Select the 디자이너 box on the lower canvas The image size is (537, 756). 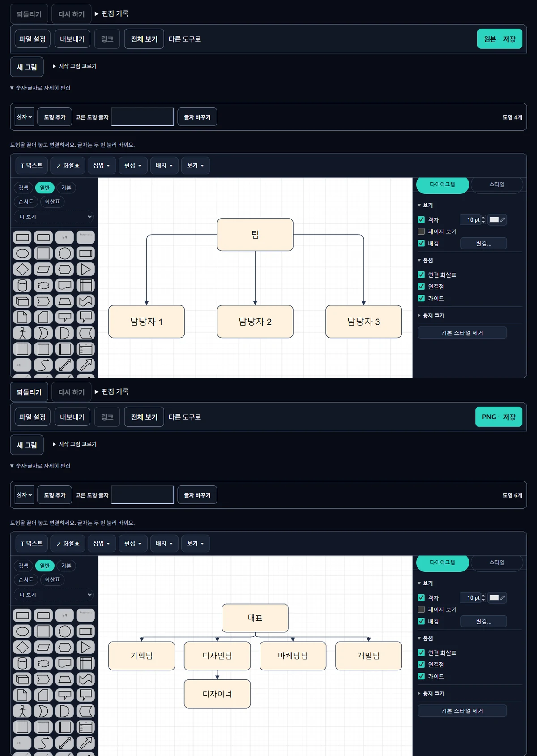(217, 694)
